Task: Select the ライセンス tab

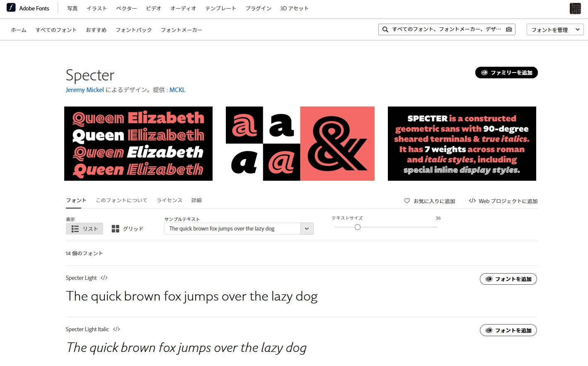Action: point(169,200)
